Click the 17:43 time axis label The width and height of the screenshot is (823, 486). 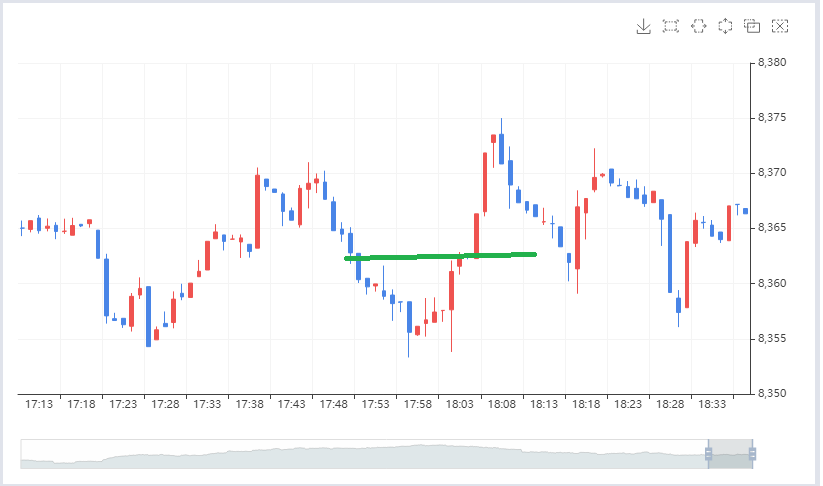click(x=291, y=404)
